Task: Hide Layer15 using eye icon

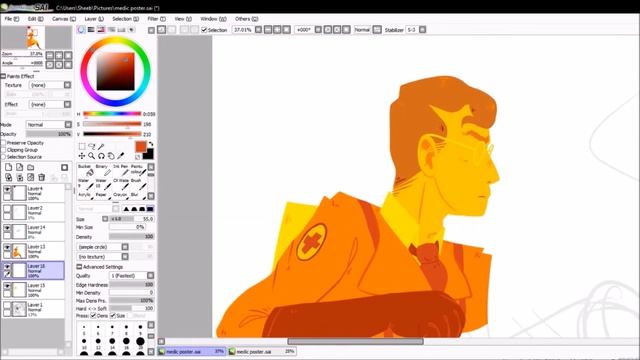Action: [x=7, y=286]
